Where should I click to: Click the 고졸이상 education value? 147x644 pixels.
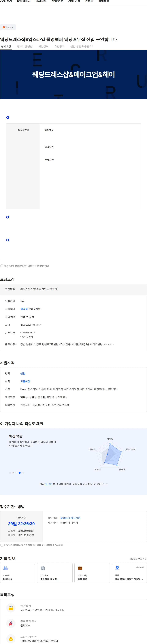25,382
